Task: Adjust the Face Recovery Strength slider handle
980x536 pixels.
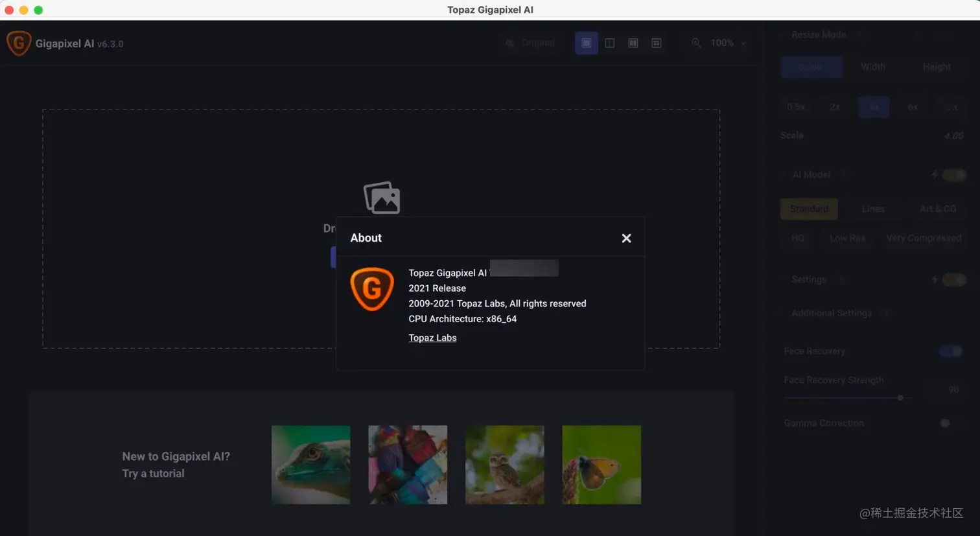Action: click(900, 398)
